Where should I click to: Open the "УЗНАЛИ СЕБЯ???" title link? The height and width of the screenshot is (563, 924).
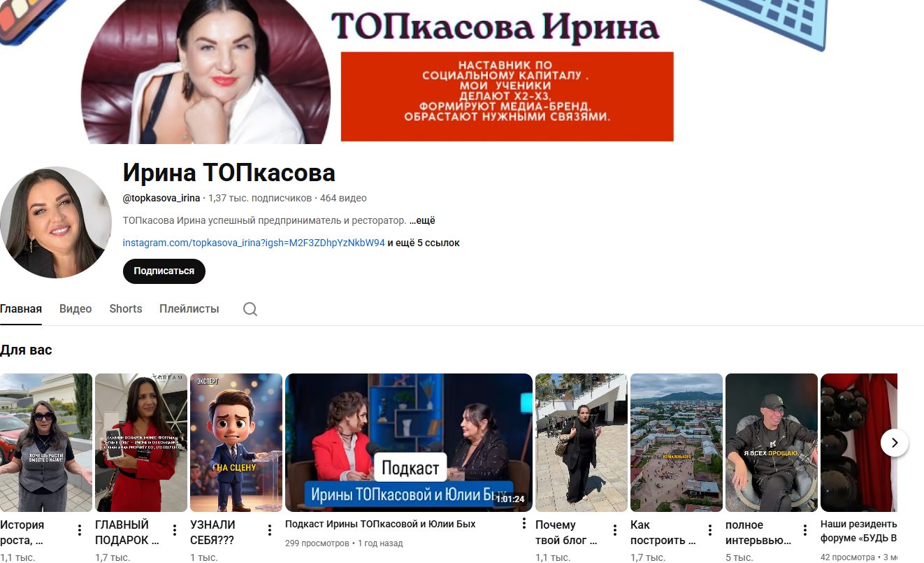[x=212, y=532]
